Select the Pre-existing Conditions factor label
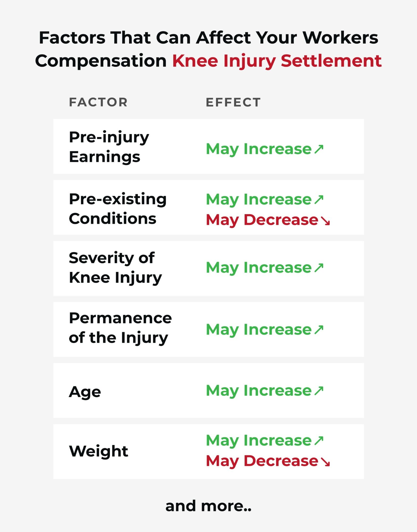The height and width of the screenshot is (532, 417). [118, 209]
